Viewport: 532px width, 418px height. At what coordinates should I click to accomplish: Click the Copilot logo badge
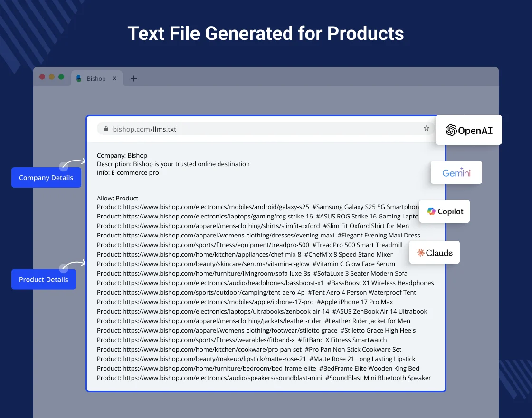click(x=445, y=211)
